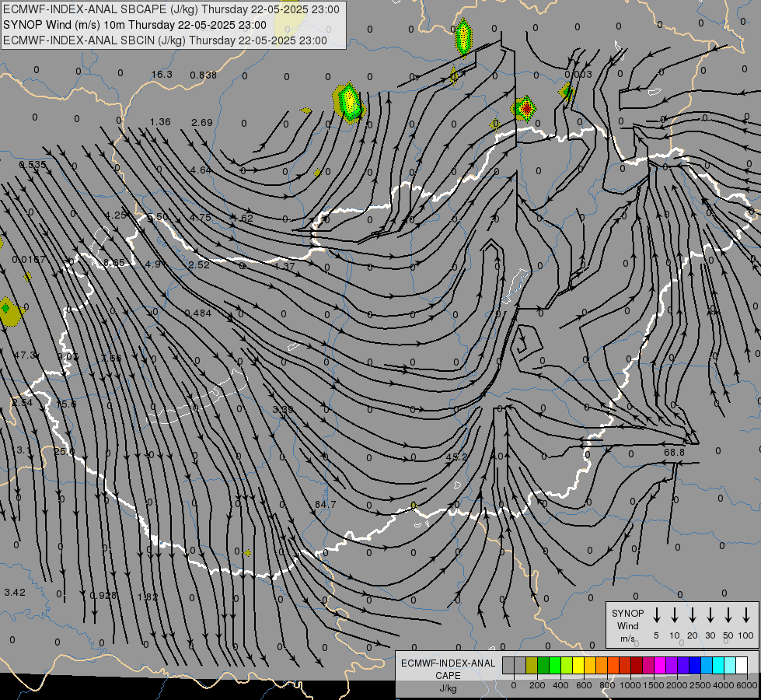
Task: Click the CIN value 15.6
Action: coord(66,404)
